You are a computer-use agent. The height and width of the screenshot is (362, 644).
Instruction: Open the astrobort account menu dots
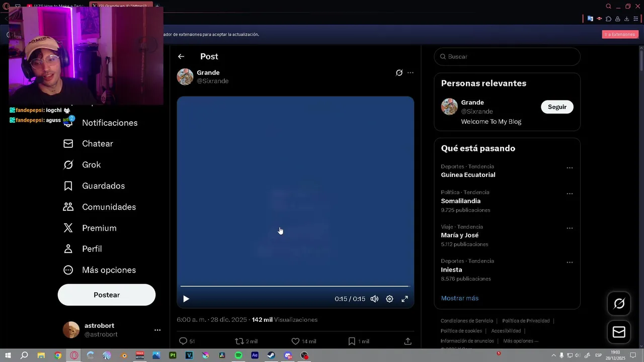coord(157,330)
